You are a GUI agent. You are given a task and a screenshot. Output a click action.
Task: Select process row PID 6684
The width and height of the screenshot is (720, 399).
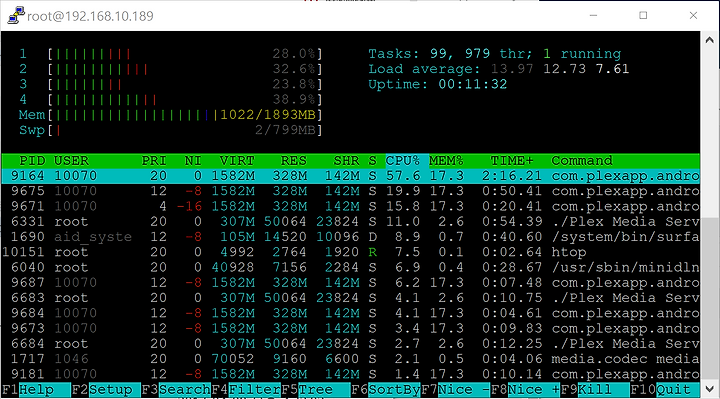coord(351,343)
